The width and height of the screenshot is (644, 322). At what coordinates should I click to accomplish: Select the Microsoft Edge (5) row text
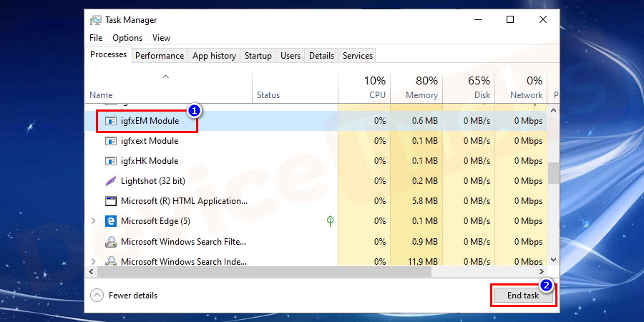[x=155, y=221]
